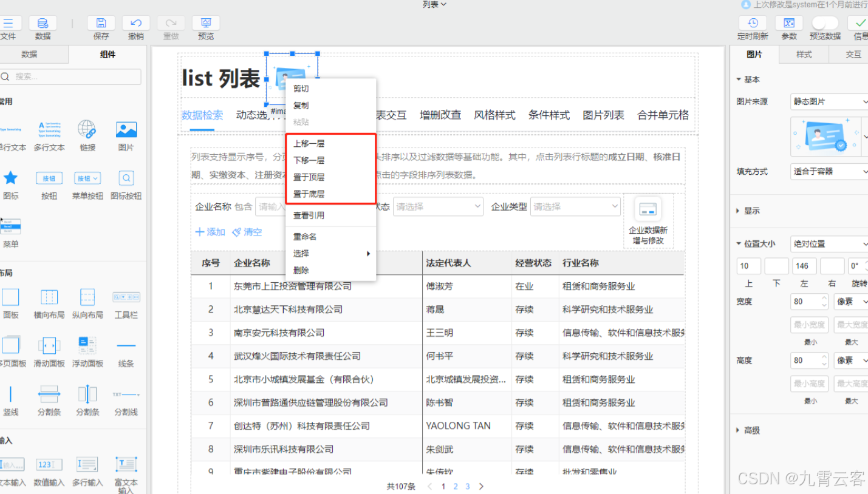This screenshot has height=494, width=868.
Task: Open the 列表 title dropdown
Action: (x=434, y=4)
